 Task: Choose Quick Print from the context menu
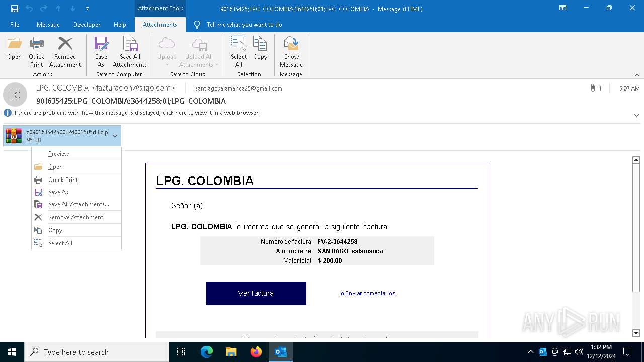[76, 180]
